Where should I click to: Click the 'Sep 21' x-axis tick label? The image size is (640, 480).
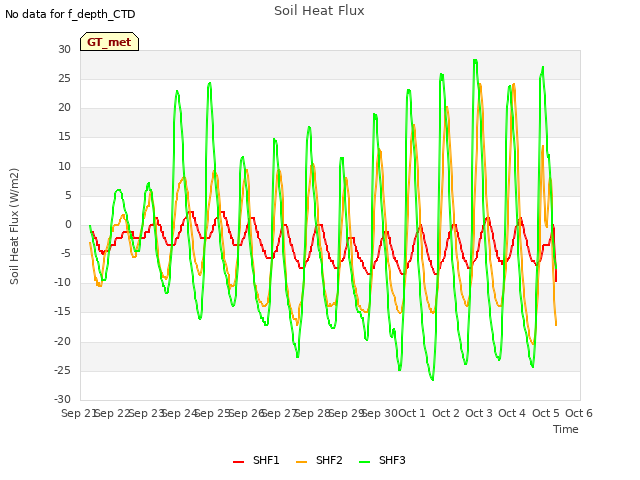click(78, 413)
